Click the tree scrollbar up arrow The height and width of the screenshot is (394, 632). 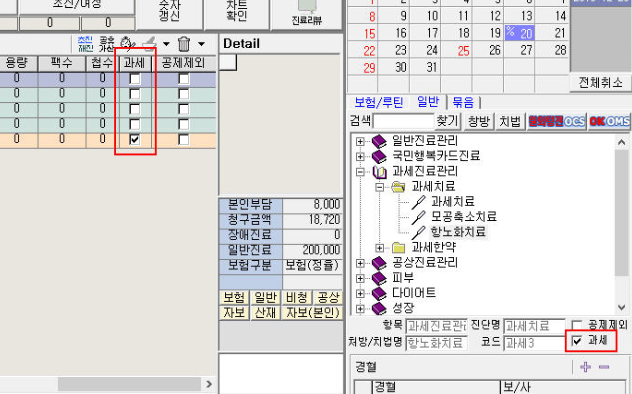622,142
